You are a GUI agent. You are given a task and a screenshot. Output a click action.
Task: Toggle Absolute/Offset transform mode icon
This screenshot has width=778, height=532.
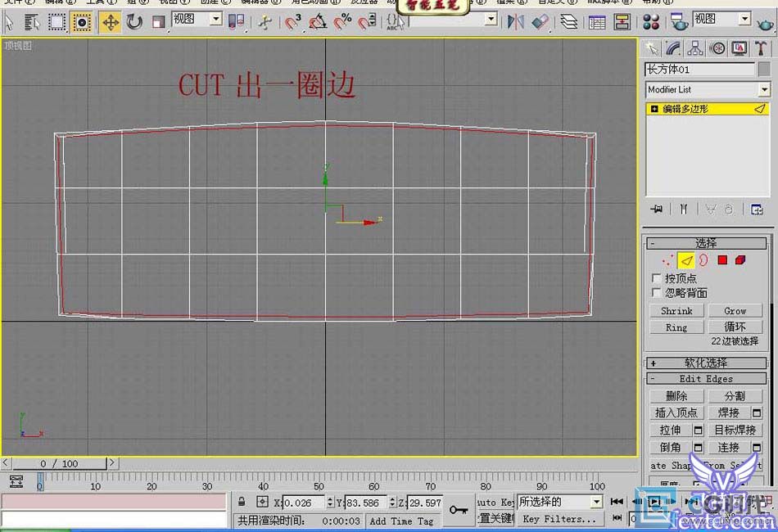[x=263, y=502]
